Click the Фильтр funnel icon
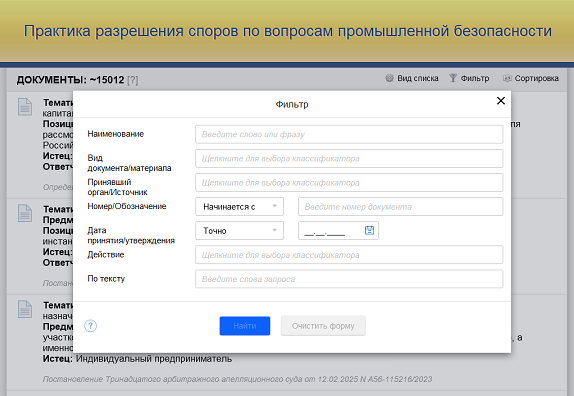The image size is (574, 396). click(453, 78)
